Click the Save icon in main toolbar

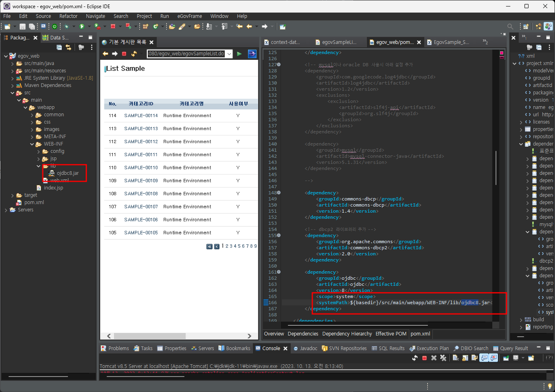(23, 26)
